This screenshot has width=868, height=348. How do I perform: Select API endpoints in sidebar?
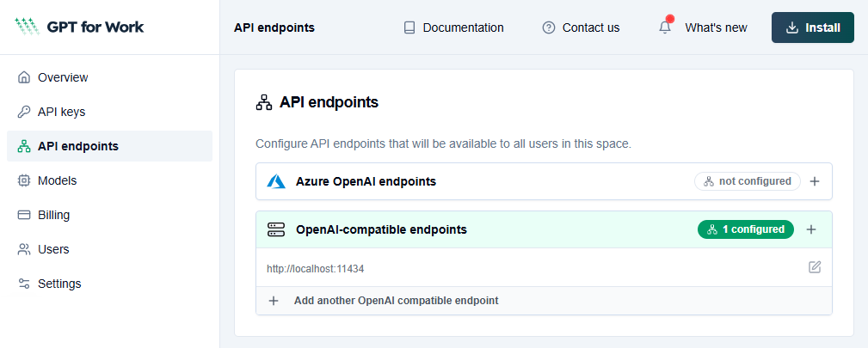click(x=109, y=146)
